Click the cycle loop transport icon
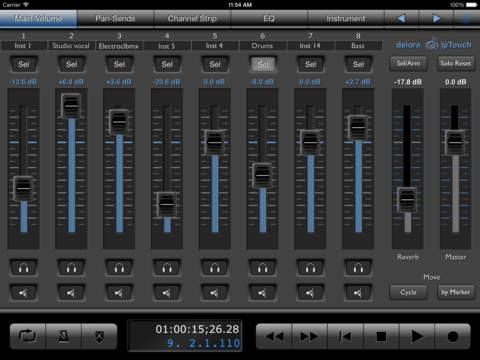 (27, 336)
